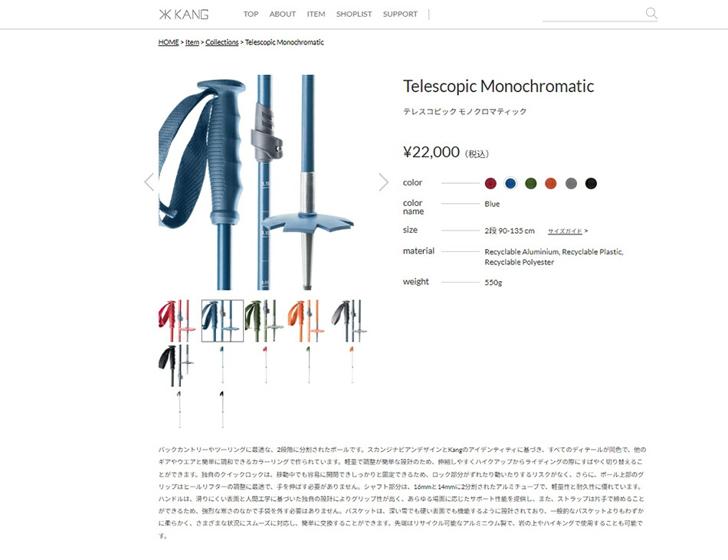Click the KANG logo
The height and width of the screenshot is (560, 728).
pos(184,15)
